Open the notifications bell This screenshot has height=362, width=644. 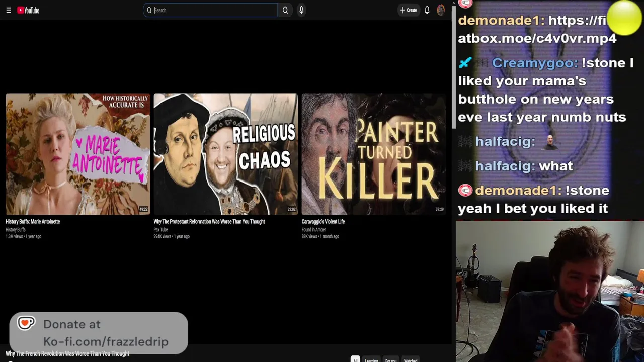pyautogui.click(x=427, y=10)
